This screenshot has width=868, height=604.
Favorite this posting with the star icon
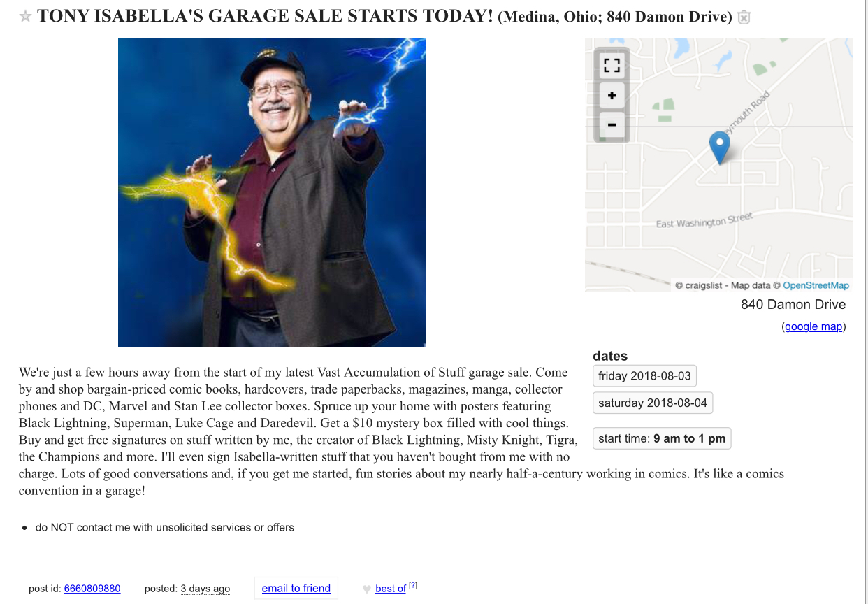(25, 17)
